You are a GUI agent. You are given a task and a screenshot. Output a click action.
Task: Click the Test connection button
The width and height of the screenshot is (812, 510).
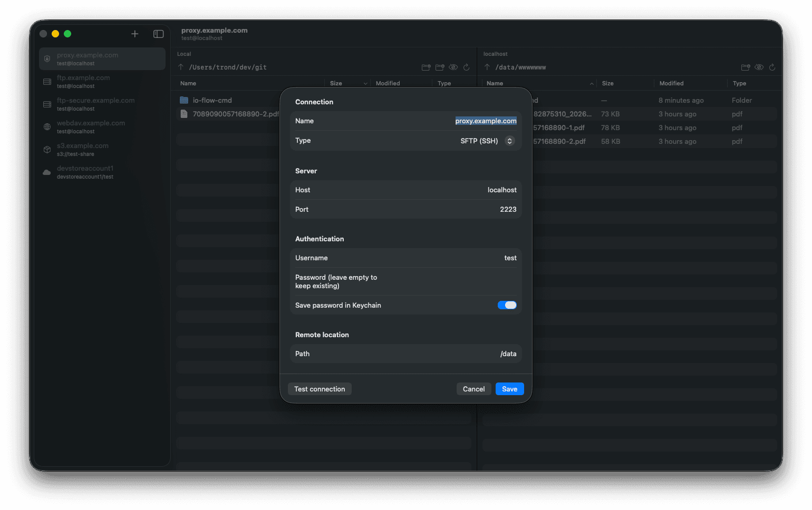pyautogui.click(x=320, y=389)
